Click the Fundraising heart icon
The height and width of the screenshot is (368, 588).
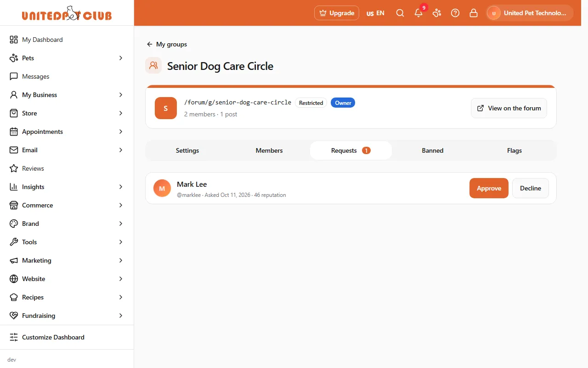click(x=14, y=316)
